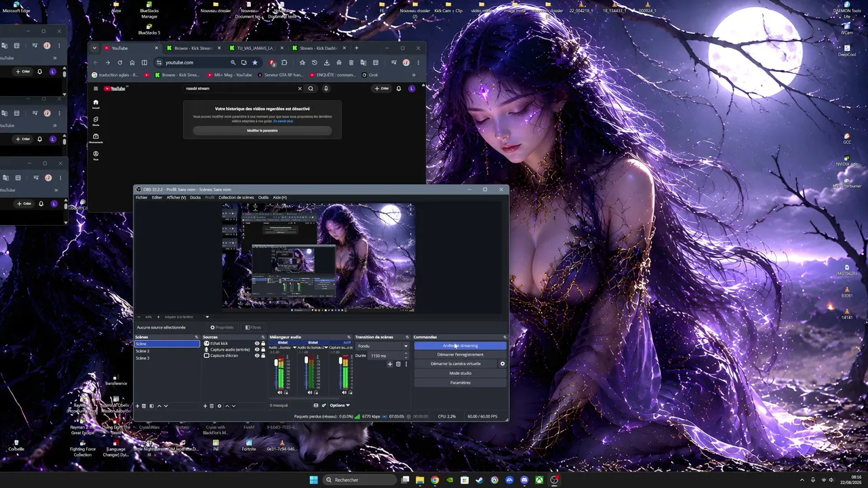Viewport: 868px width, 488px height.
Task: Open YouTube notifications bell
Action: coord(399,88)
